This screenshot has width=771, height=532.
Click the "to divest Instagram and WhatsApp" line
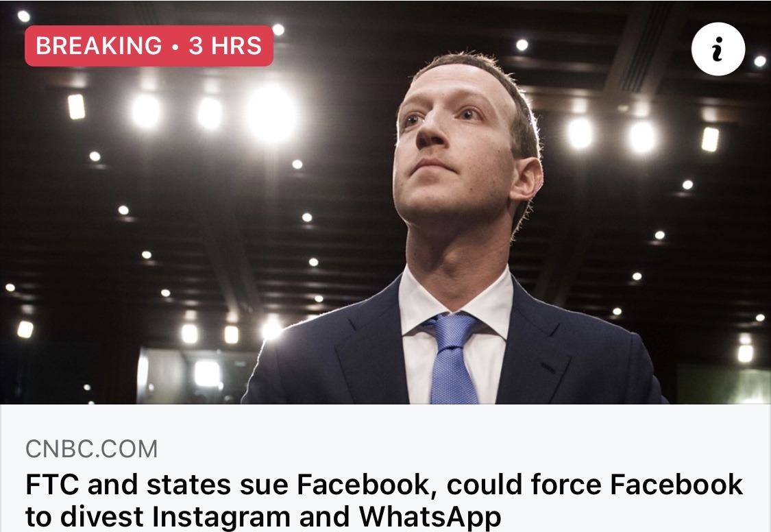[x=263, y=516]
